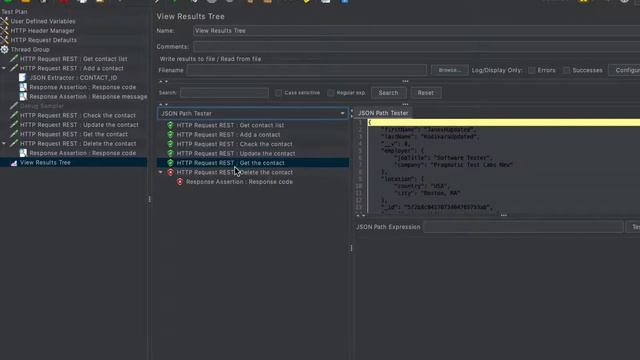Click the "city": "Boston, MA" JSON line
Image resolution: width=640 pixels, height=360 pixels.
(427, 193)
